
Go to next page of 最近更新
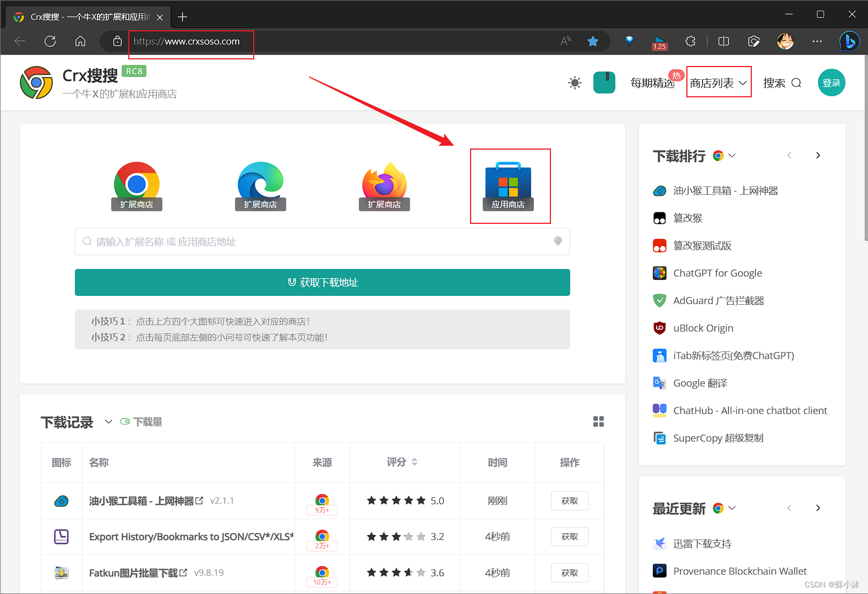tap(818, 508)
